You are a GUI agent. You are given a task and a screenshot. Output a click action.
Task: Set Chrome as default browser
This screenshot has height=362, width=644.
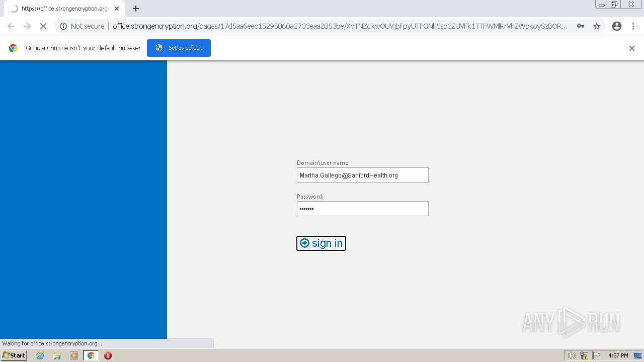click(179, 48)
